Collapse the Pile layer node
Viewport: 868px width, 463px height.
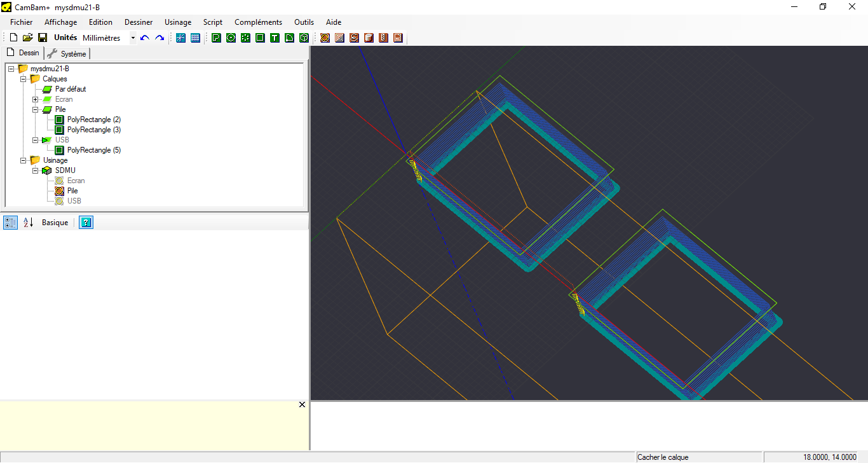pos(36,109)
